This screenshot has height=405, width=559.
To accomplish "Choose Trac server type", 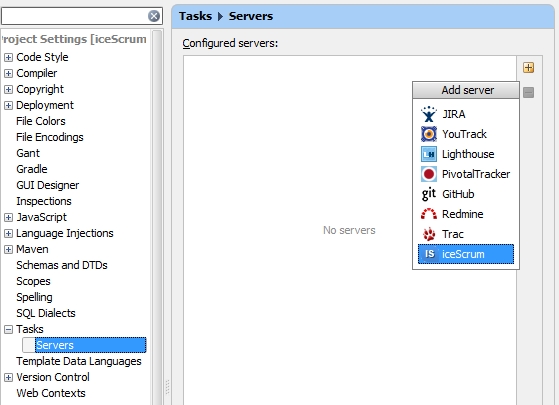I will click(x=466, y=234).
